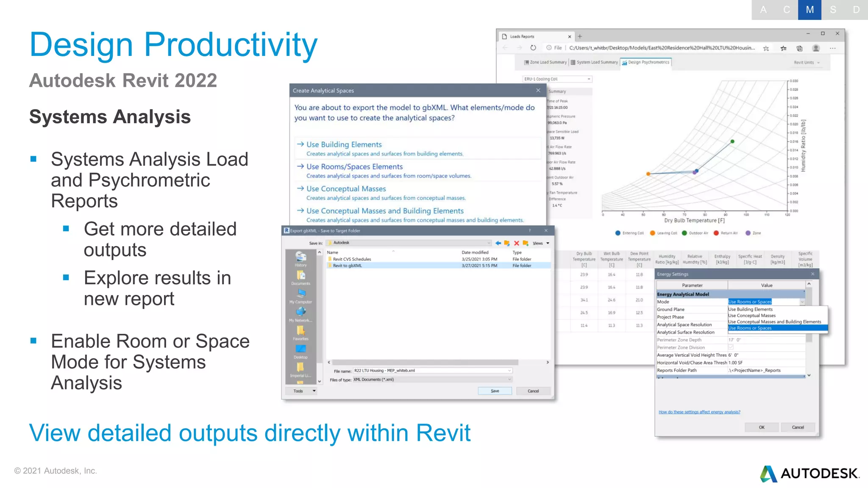
Task: Click the blue Back arrow in save dialog
Action: tap(498, 243)
